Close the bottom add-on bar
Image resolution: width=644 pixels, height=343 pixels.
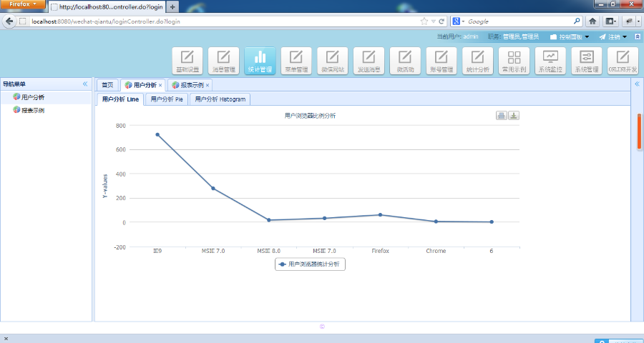(x=6, y=339)
